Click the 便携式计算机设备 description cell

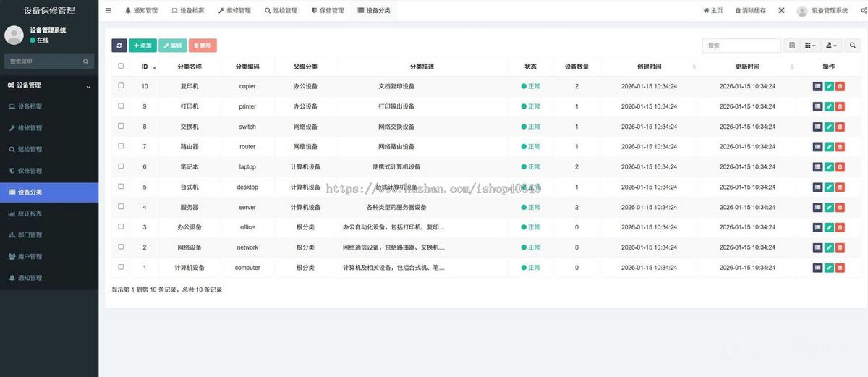click(x=396, y=167)
